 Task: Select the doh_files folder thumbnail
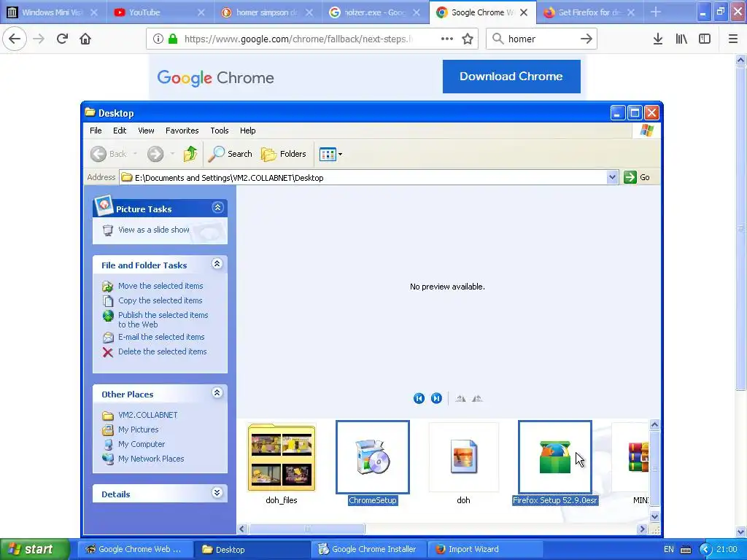pyautogui.click(x=282, y=457)
